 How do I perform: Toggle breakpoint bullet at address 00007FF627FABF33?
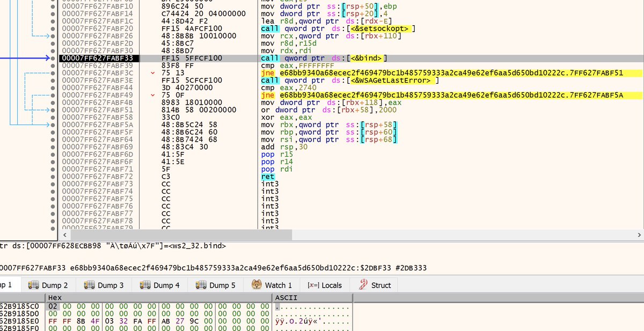[x=52, y=58]
